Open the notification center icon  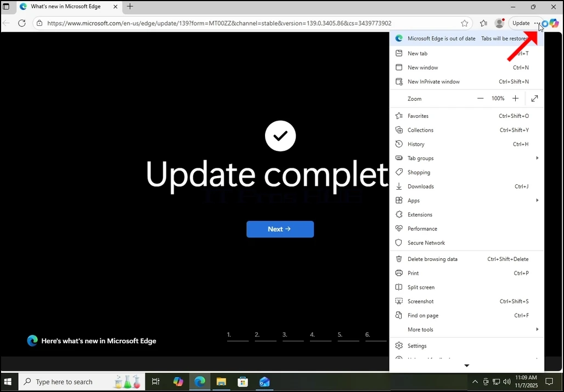[x=549, y=382]
